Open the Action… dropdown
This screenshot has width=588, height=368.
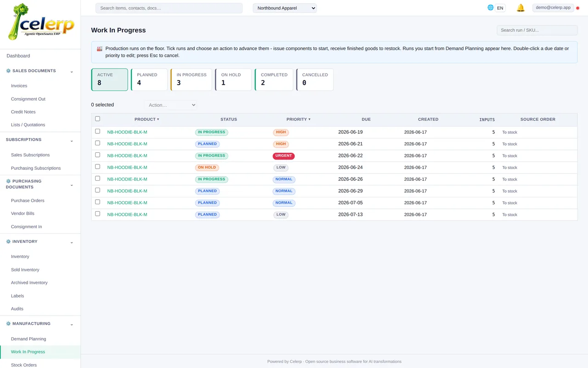click(x=170, y=105)
